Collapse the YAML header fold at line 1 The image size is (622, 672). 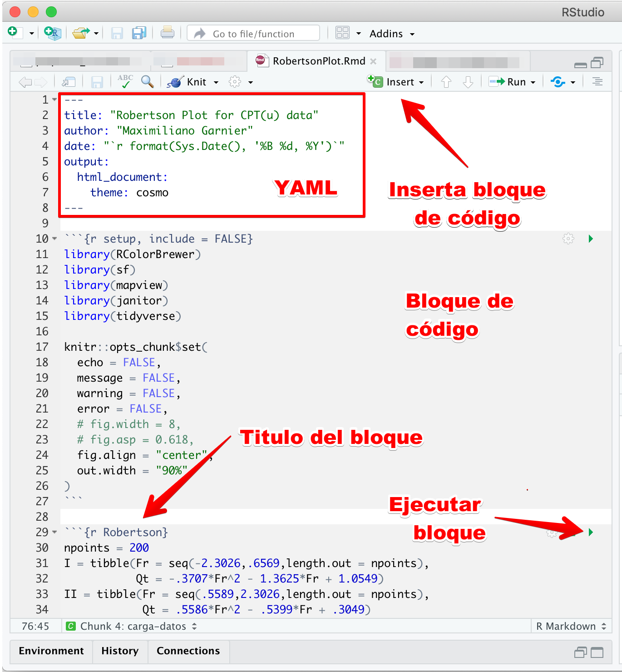click(54, 100)
